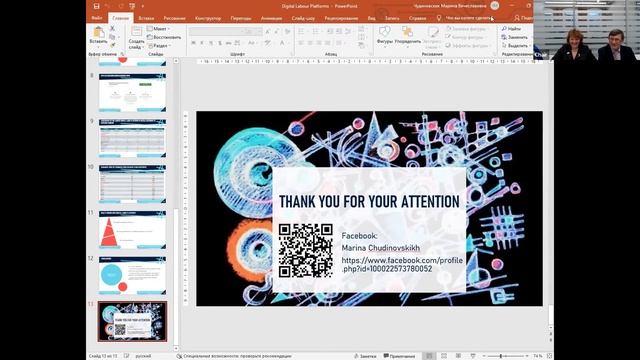Open the Выделить select dropdown
Image resolution: width=640 pixels, height=360 pixels.
pos(516,46)
